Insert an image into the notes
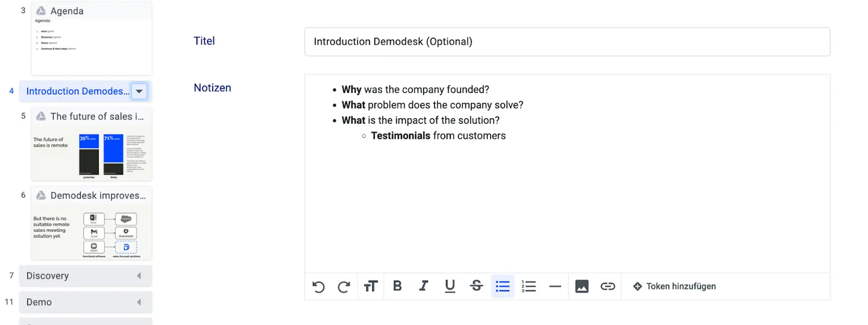This screenshot has width=868, height=325. click(582, 286)
